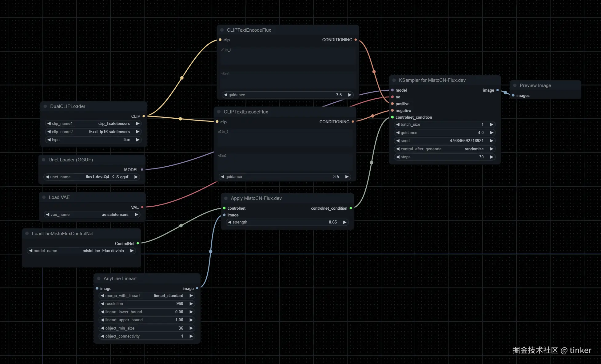
Task: Click the VAE output socket on Load VAE
Action: pos(142,207)
